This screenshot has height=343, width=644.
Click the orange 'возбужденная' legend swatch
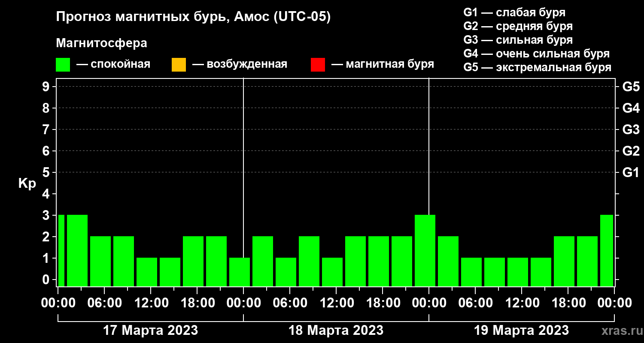(x=179, y=65)
